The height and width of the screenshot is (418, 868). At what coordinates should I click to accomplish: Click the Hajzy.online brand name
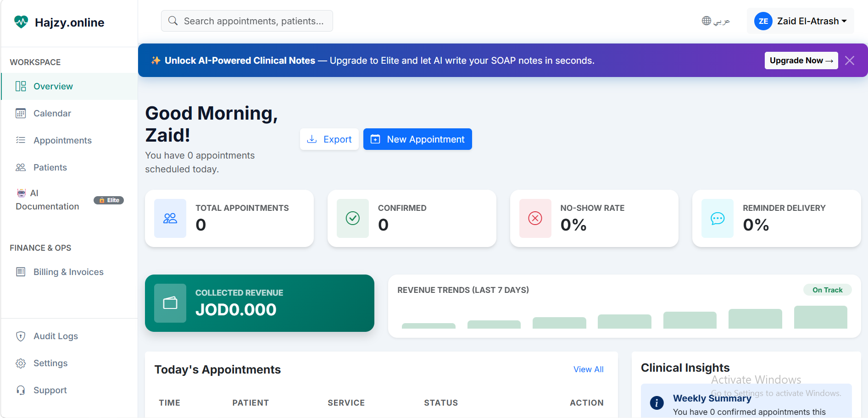(x=69, y=22)
